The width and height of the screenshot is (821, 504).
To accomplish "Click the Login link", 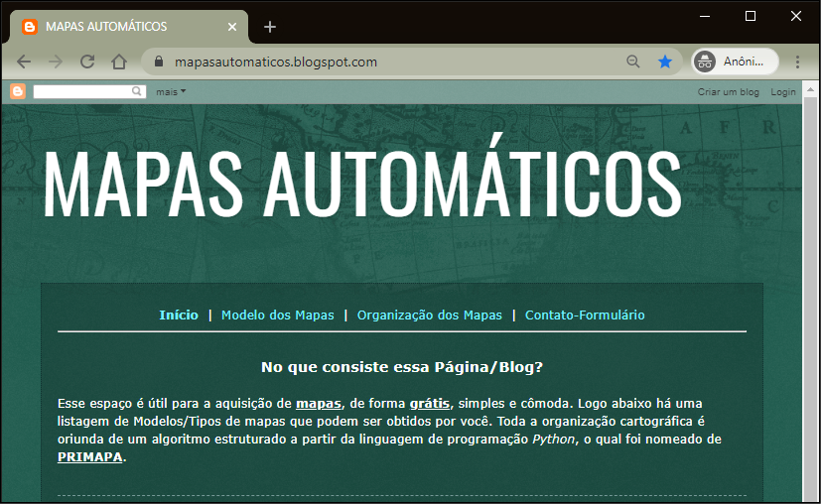I will coord(783,92).
